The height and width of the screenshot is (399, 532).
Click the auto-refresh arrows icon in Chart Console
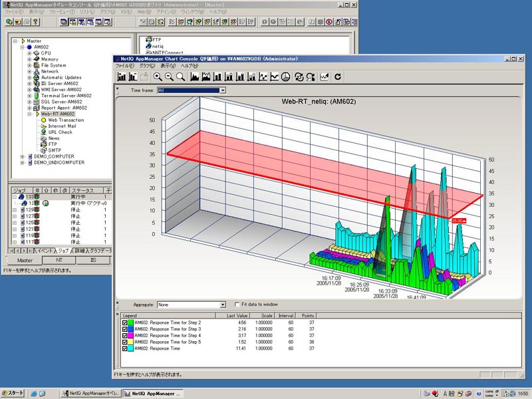tap(299, 76)
